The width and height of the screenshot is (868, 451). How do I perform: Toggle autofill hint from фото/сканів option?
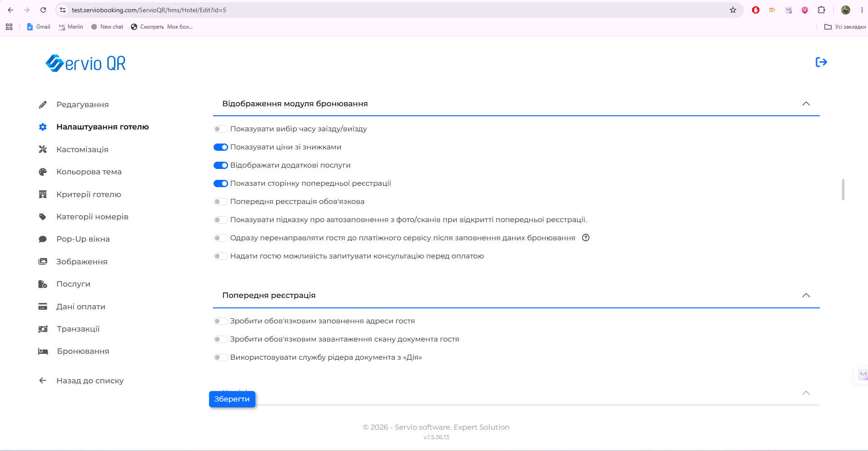point(221,220)
